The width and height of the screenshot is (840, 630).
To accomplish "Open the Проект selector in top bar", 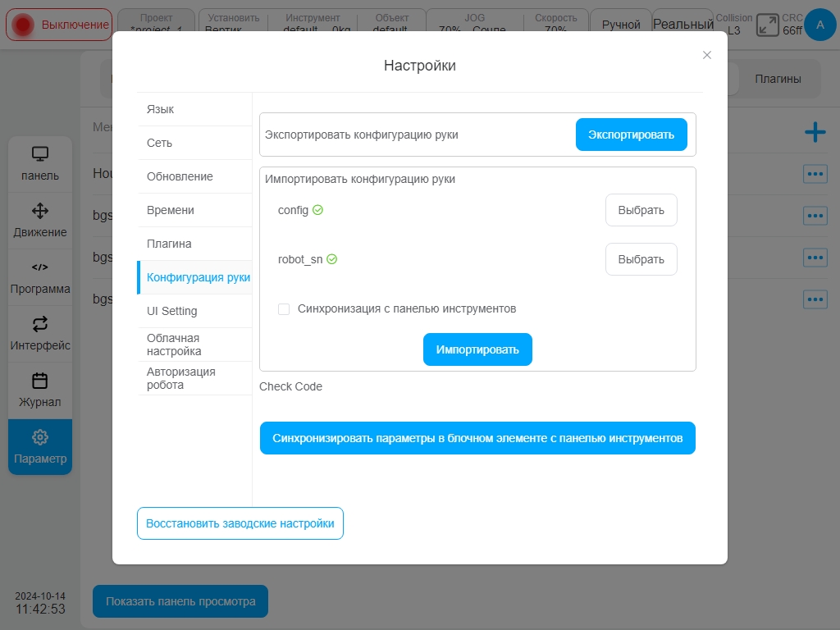I will (156, 22).
